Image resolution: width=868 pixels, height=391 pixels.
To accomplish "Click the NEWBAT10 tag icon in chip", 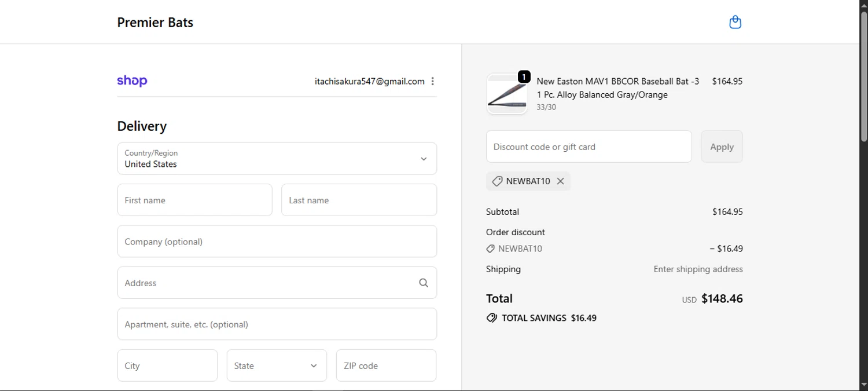I will 496,181.
